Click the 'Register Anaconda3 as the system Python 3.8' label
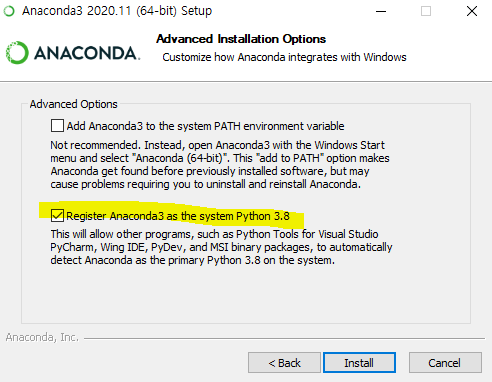492x382 pixels. click(x=178, y=216)
